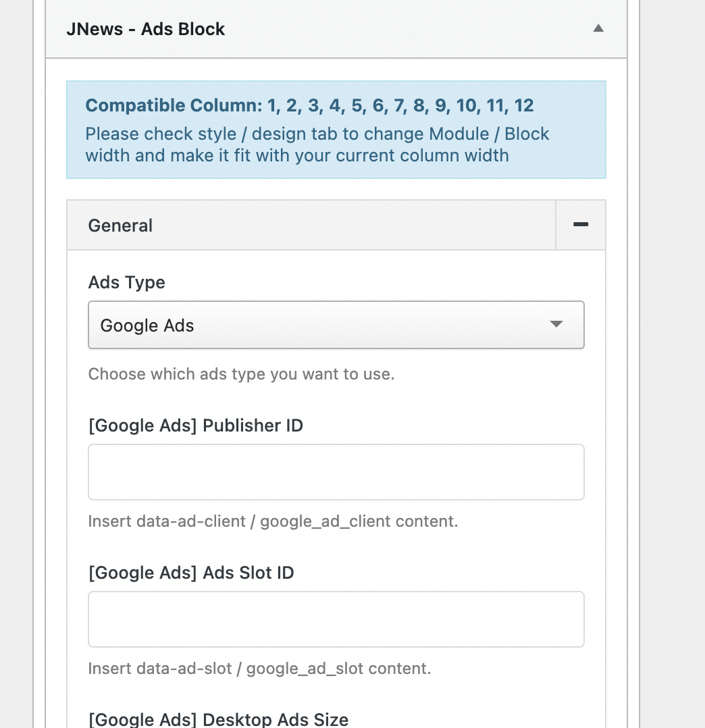This screenshot has height=728, width=705.
Task: Click the Compatible Column heading text
Action: tap(309, 105)
